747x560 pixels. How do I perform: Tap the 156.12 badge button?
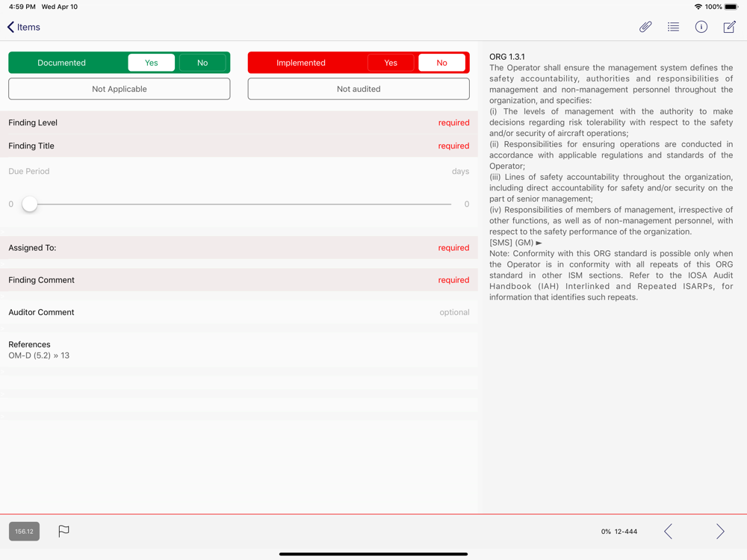coord(25,532)
